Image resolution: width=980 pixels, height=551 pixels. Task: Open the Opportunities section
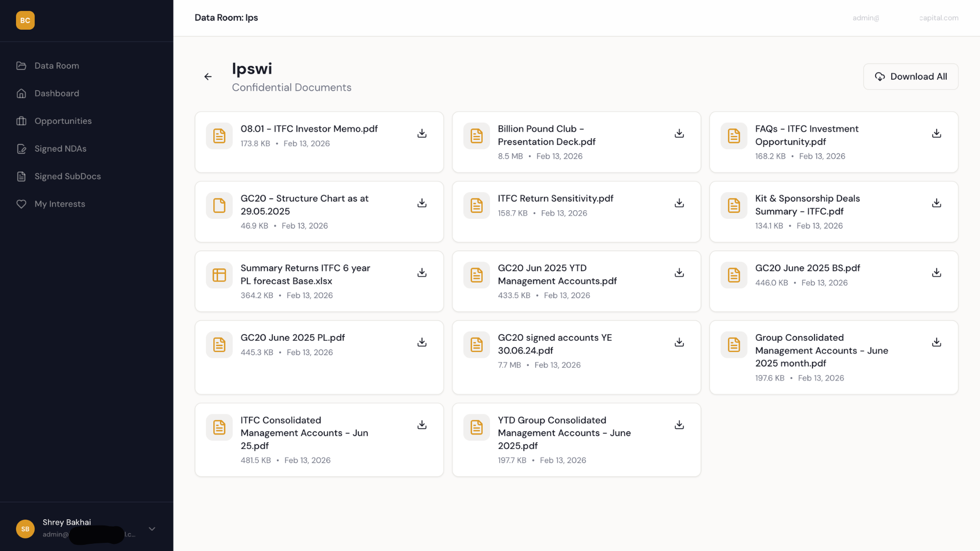point(63,121)
